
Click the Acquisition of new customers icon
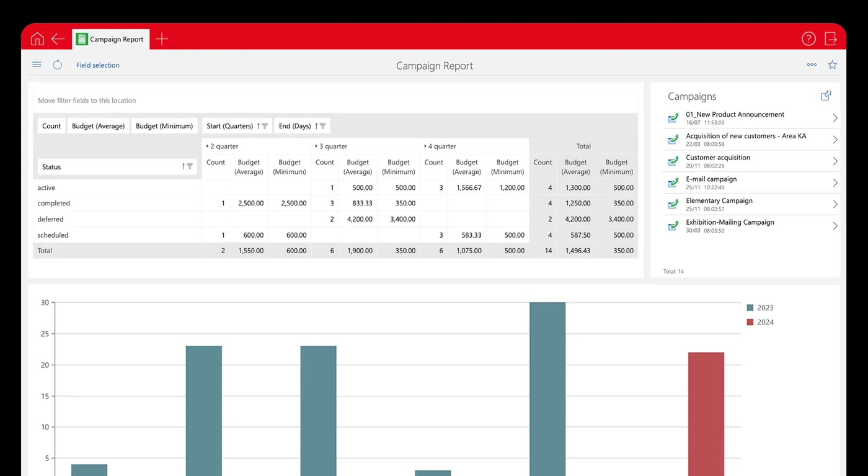pos(673,140)
